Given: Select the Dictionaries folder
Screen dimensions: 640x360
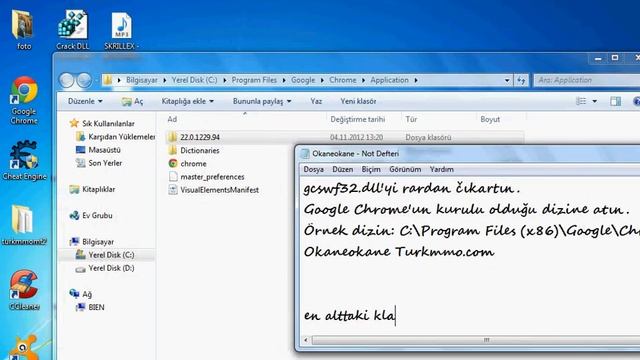Looking at the screenshot, I should click(200, 150).
